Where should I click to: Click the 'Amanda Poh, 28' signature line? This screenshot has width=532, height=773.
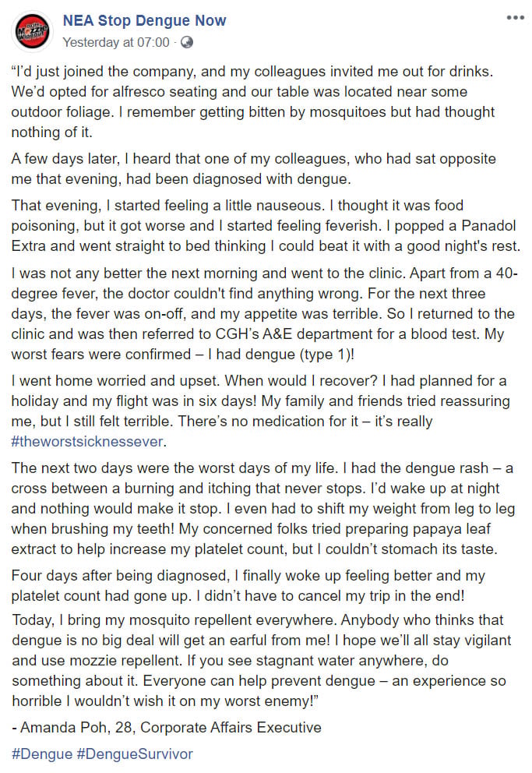click(x=167, y=727)
